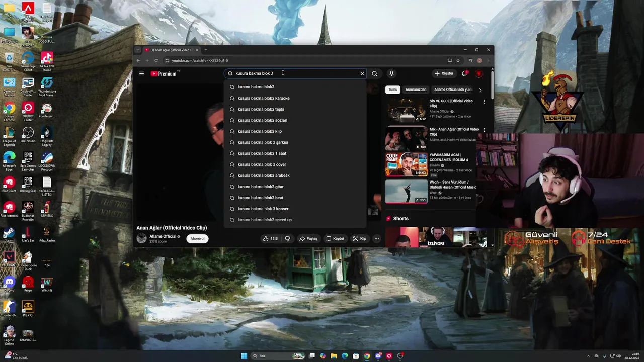Click the magnifier search submit button

pyautogui.click(x=374, y=73)
